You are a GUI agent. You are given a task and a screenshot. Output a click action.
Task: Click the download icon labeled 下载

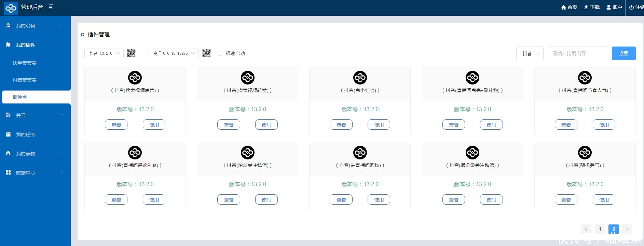(586, 7)
